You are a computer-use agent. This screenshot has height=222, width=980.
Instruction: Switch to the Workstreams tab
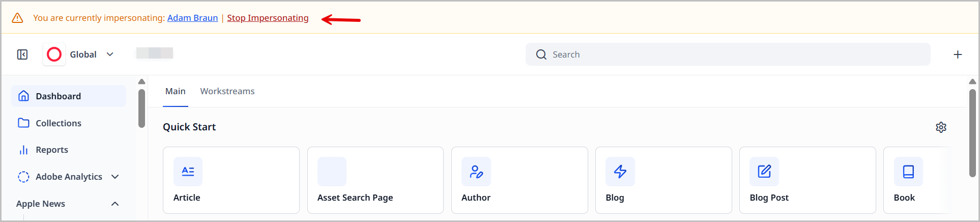pyautogui.click(x=227, y=91)
